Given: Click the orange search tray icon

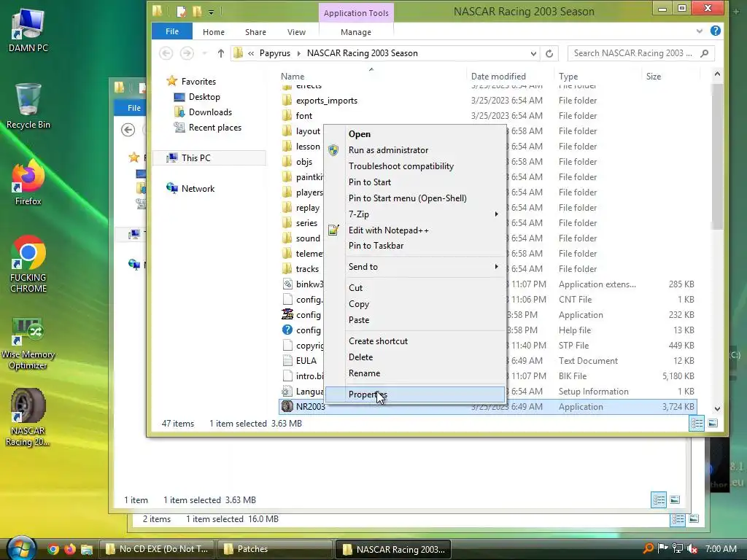Looking at the screenshot, I should click(x=649, y=548).
